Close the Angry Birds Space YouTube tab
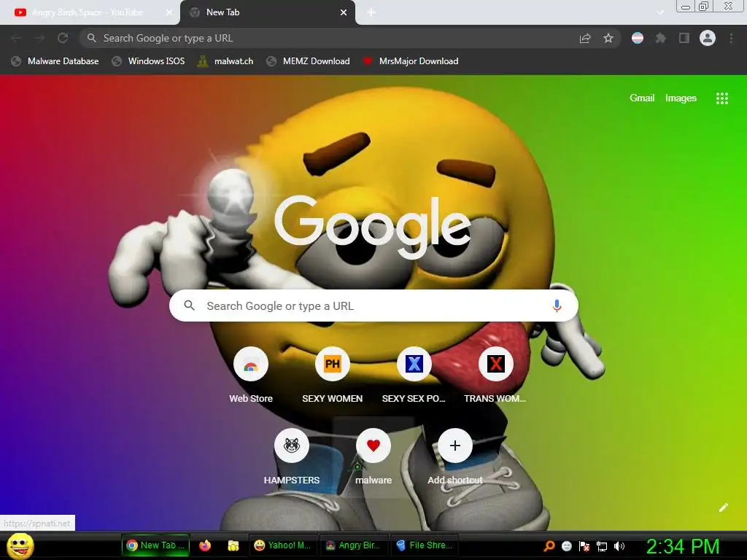 [169, 12]
